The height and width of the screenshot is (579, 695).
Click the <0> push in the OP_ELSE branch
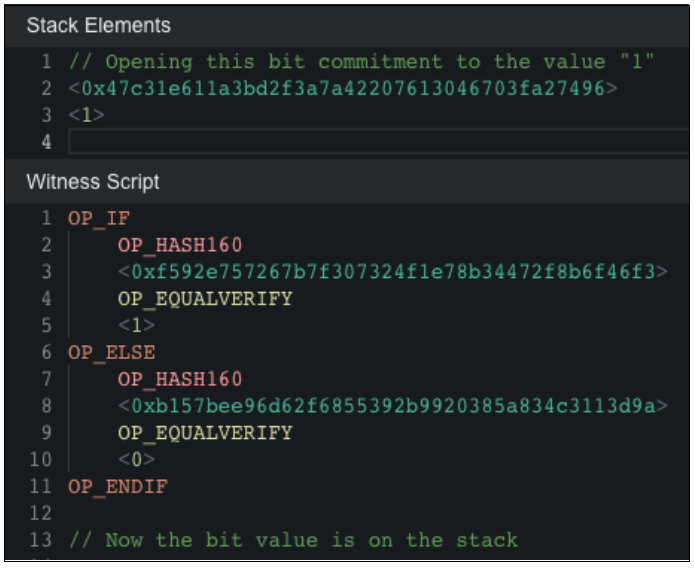pos(136,460)
